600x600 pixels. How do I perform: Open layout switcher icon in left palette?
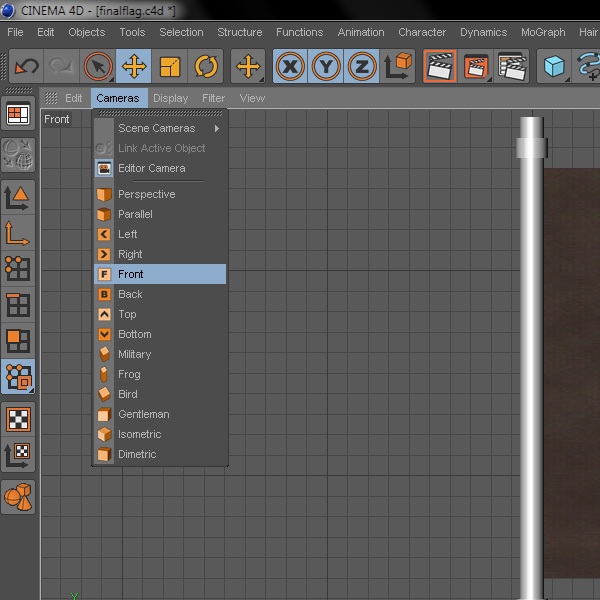click(18, 114)
